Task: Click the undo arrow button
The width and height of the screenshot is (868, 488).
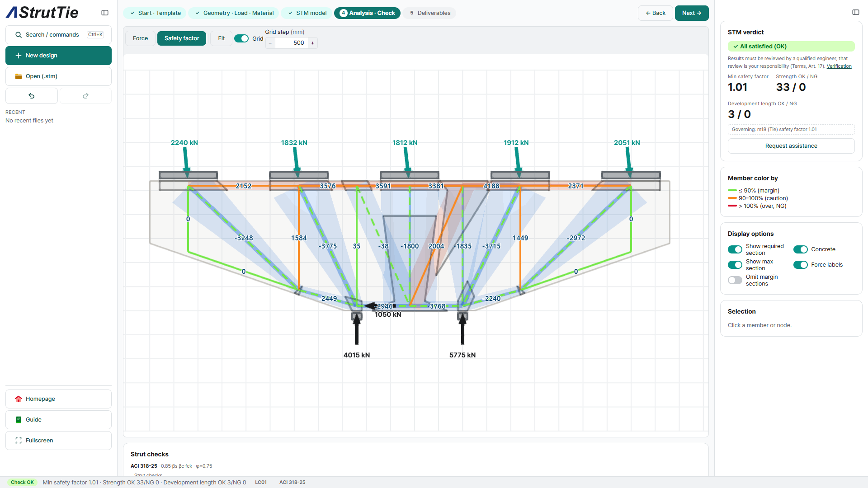Action: click(x=32, y=96)
